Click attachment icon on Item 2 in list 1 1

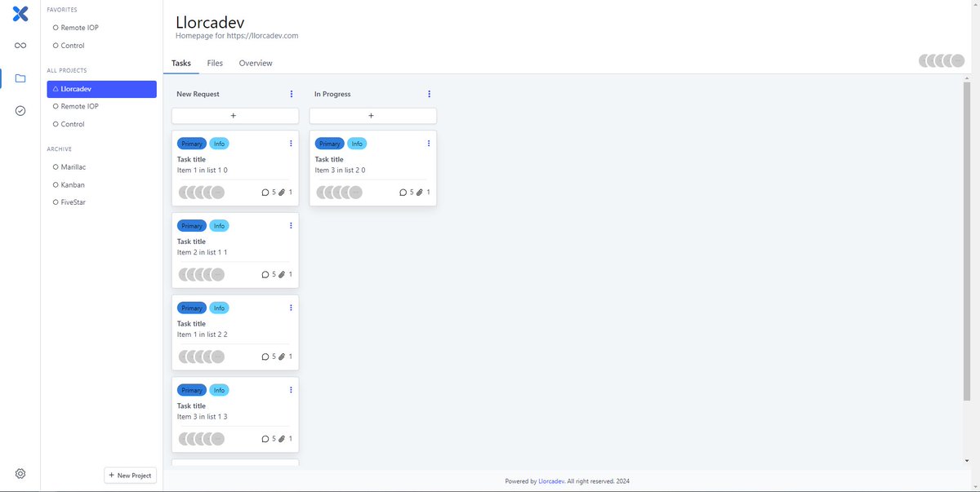(282, 275)
